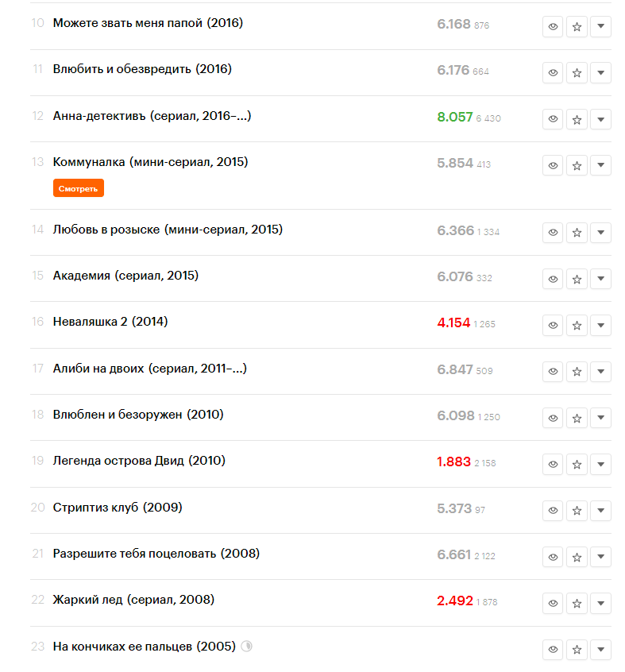The width and height of the screenshot is (625, 672).
Task: Click the 8.057 rating of Анна-детективъ
Action: pyautogui.click(x=454, y=117)
